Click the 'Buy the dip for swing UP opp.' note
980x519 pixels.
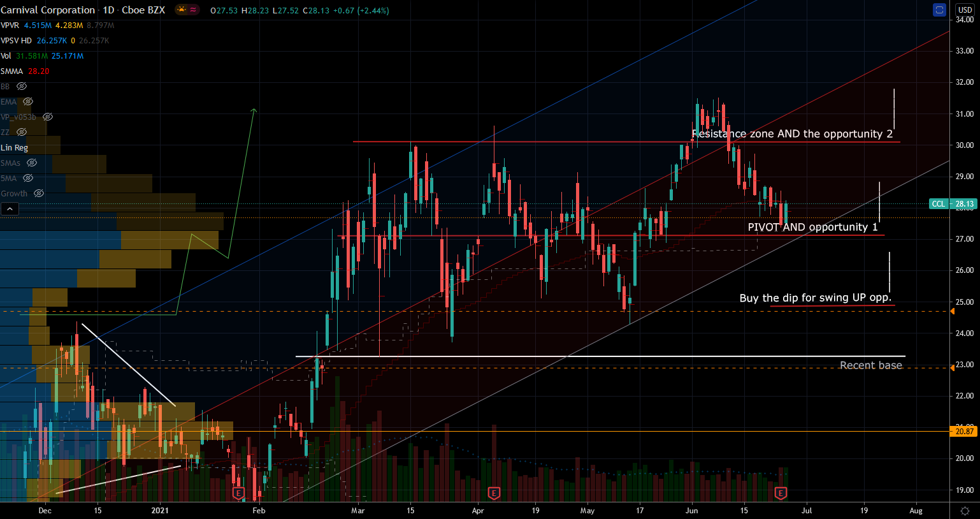click(816, 298)
